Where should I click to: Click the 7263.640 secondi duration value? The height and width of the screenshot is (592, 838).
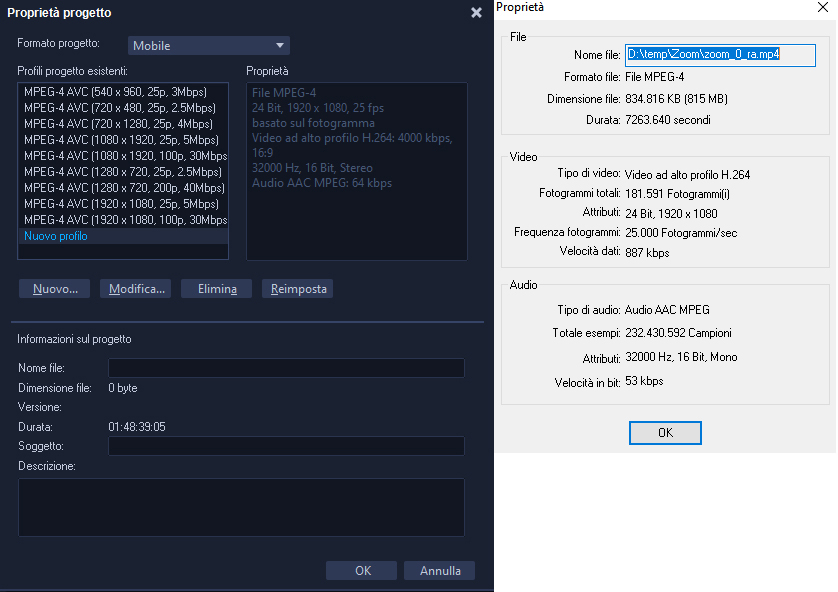(x=668, y=120)
